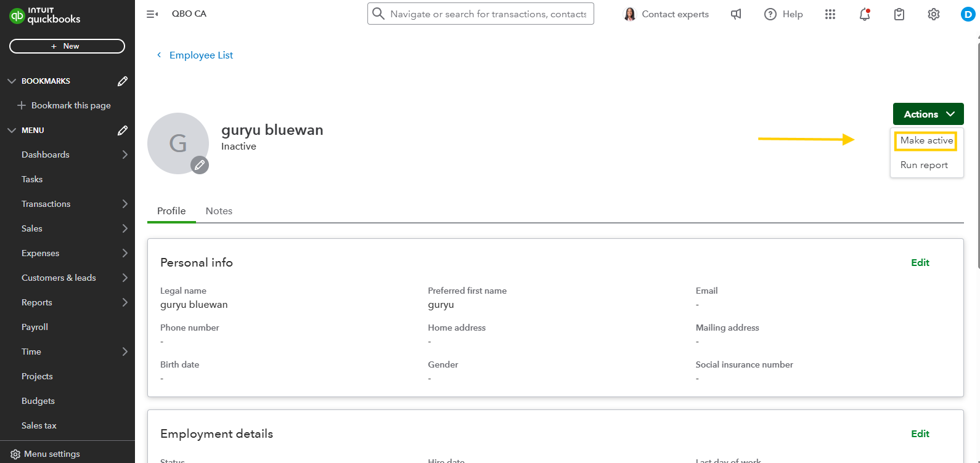Click the notifications bell icon
980x463 pixels.
865,14
